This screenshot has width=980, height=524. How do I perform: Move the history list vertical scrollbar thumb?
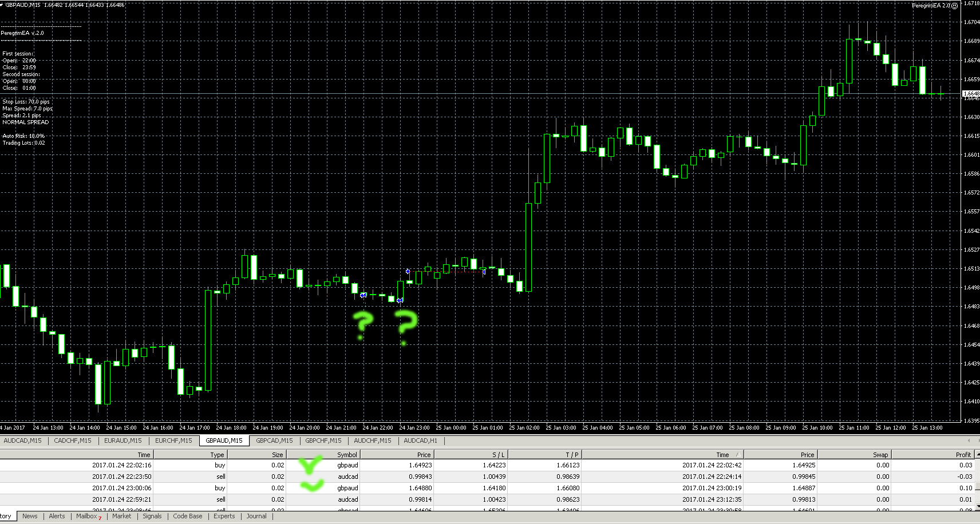click(x=977, y=486)
